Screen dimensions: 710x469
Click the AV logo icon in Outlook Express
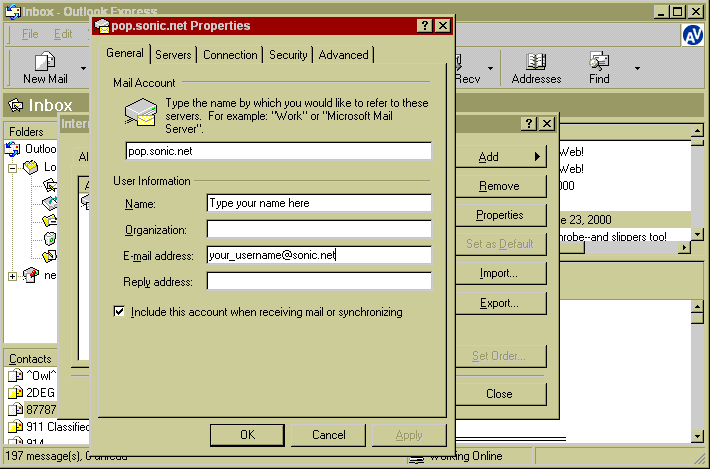[x=692, y=35]
